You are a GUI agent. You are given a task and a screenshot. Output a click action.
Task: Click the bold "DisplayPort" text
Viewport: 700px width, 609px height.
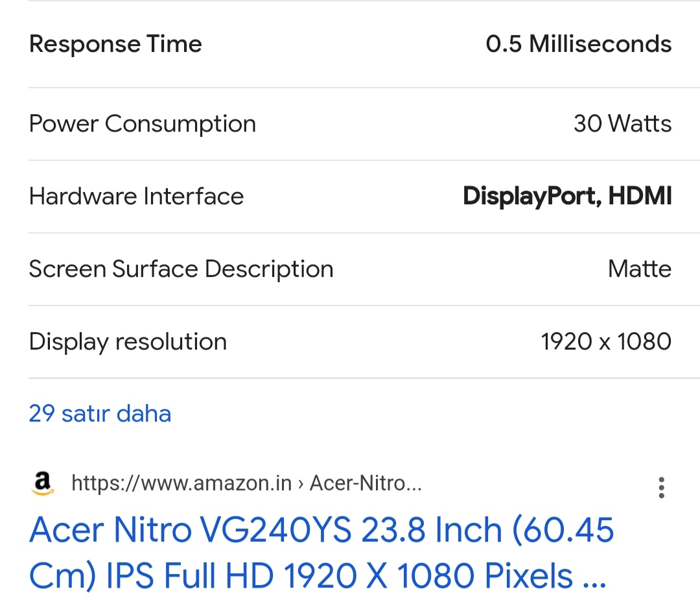click(529, 197)
